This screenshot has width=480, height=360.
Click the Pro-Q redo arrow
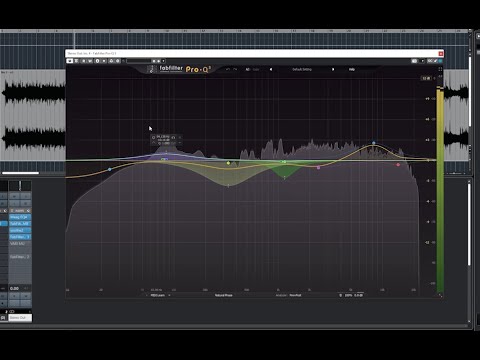(x=235, y=69)
